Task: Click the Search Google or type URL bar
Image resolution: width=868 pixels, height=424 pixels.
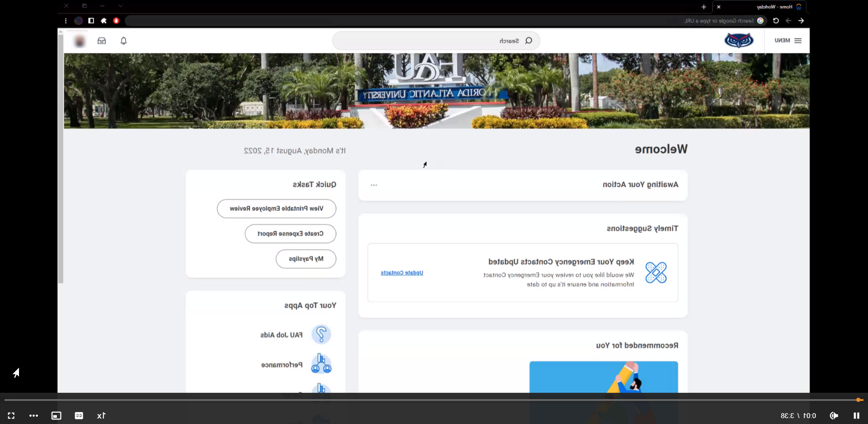Action: tap(445, 20)
